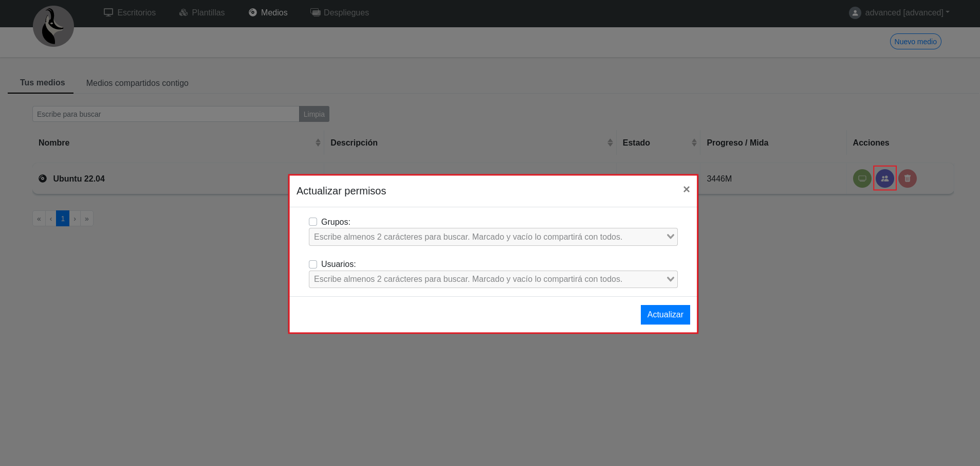Open the Escritorios menu

click(x=130, y=13)
